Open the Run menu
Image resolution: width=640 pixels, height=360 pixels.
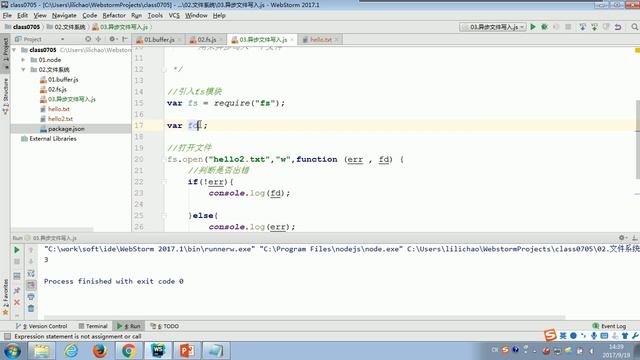[136, 16]
